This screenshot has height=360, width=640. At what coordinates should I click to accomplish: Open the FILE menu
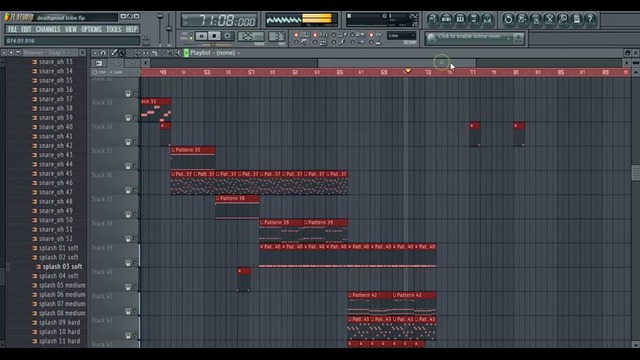point(12,29)
